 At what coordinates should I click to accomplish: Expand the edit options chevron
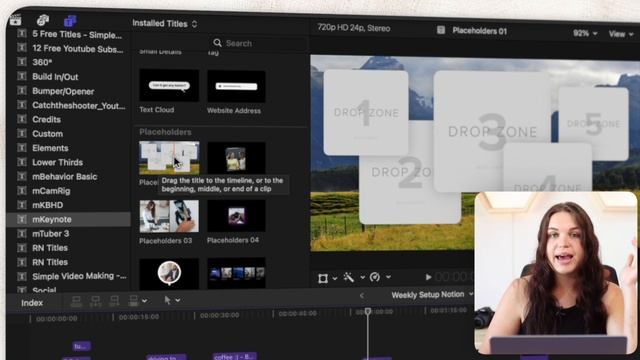pos(144,301)
